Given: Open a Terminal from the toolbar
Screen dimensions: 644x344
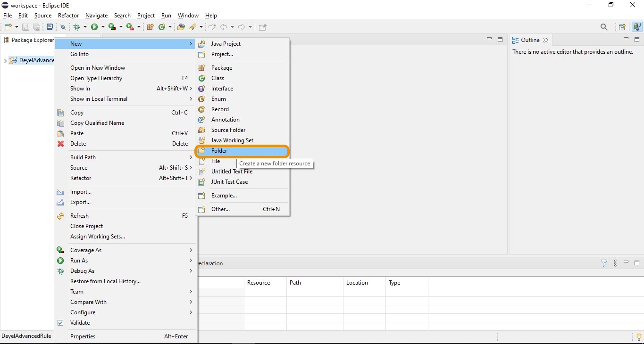Looking at the screenshot, I should pyautogui.click(x=50, y=27).
